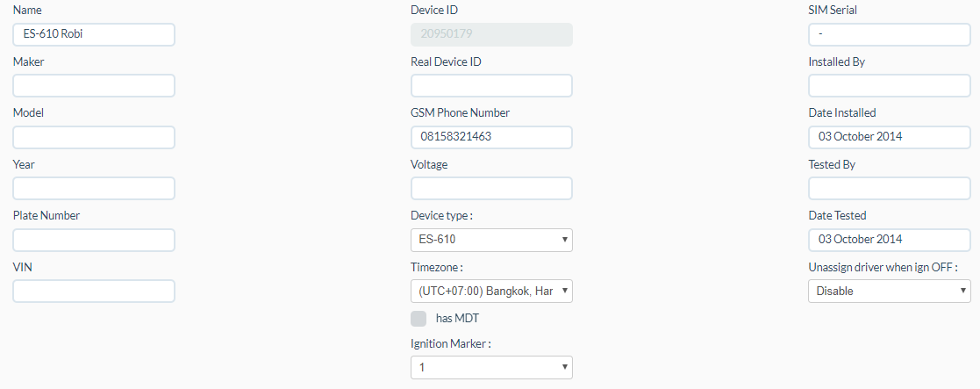980x389 pixels.
Task: Open the Date Tested field
Action: [x=889, y=240]
